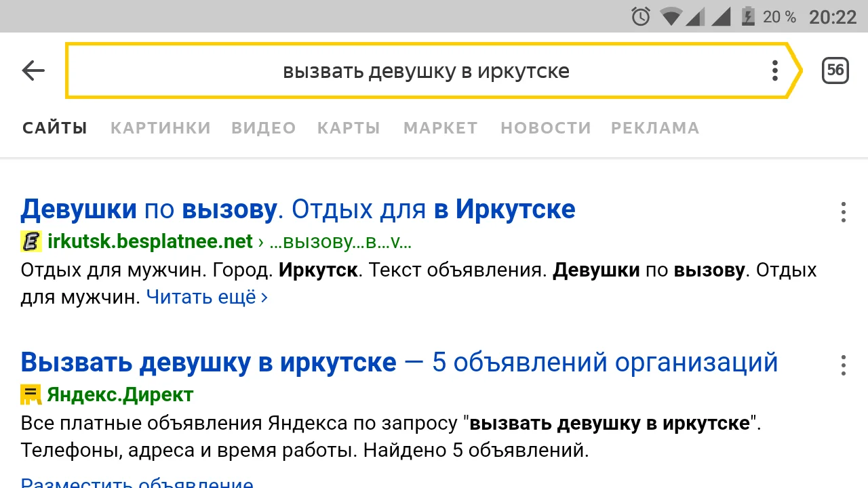The image size is (868, 488).
Task: Switch to the КАРТЫ tab
Action: 349,127
